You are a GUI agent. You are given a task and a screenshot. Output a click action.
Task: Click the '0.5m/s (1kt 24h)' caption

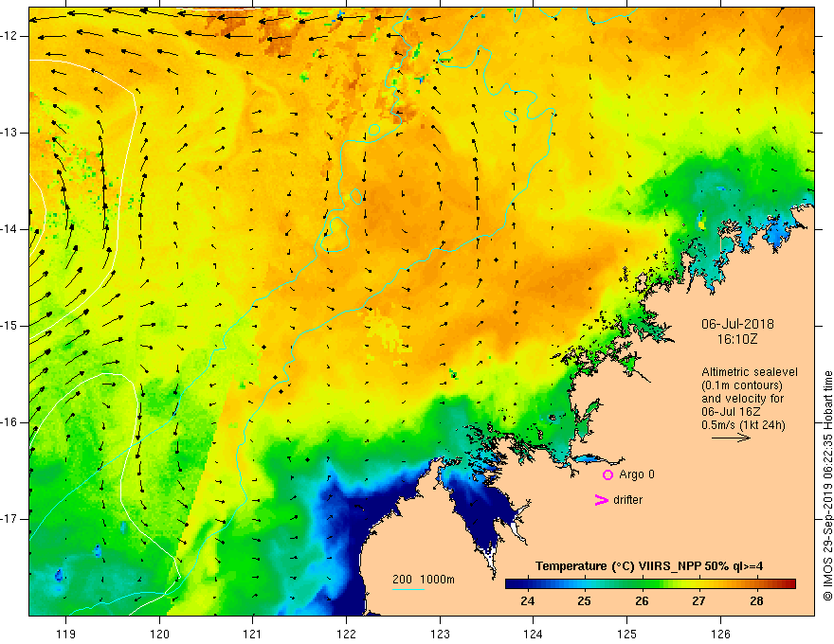pyautogui.click(x=743, y=425)
